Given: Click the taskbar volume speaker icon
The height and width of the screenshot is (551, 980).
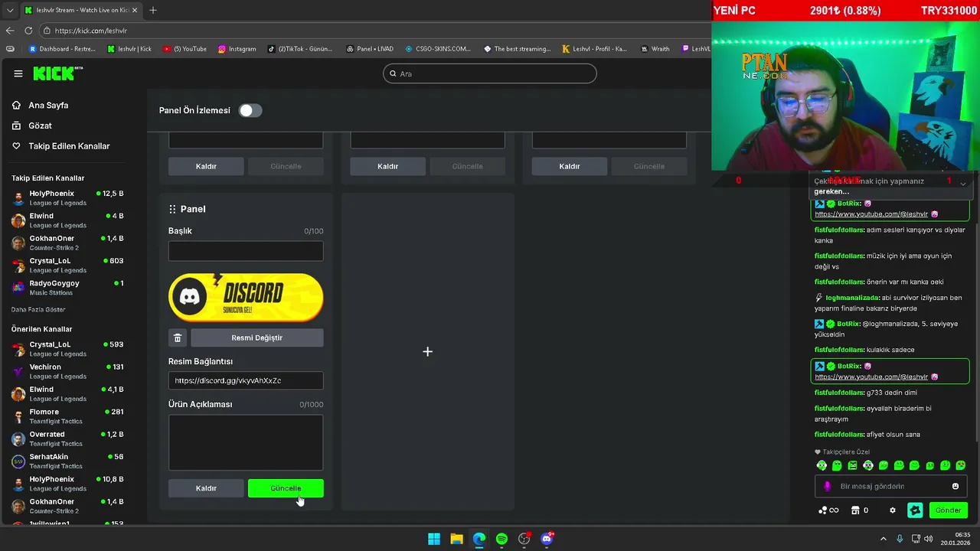Looking at the screenshot, I should coord(929,539).
